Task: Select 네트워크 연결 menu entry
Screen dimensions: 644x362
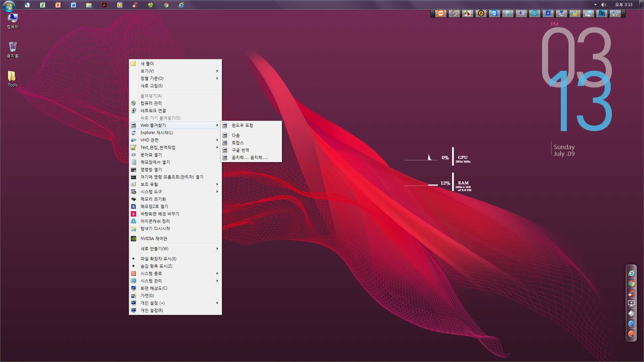Action: (175, 111)
